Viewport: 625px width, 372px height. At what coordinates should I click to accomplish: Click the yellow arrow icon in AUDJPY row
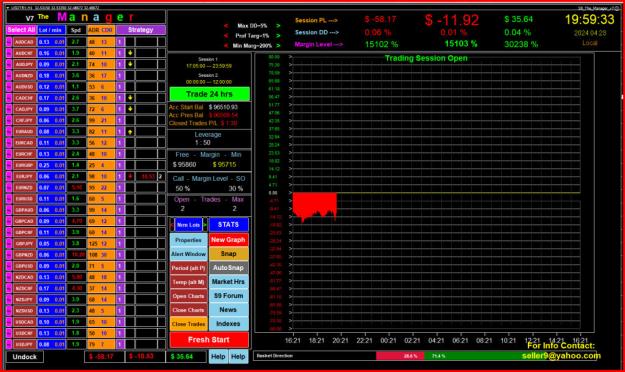click(130, 64)
